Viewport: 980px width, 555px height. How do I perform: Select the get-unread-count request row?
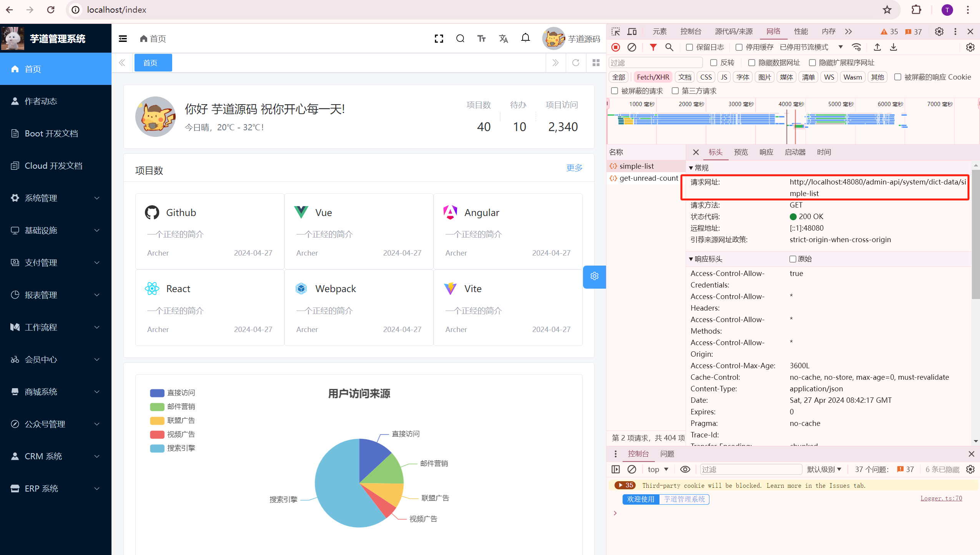[646, 178]
